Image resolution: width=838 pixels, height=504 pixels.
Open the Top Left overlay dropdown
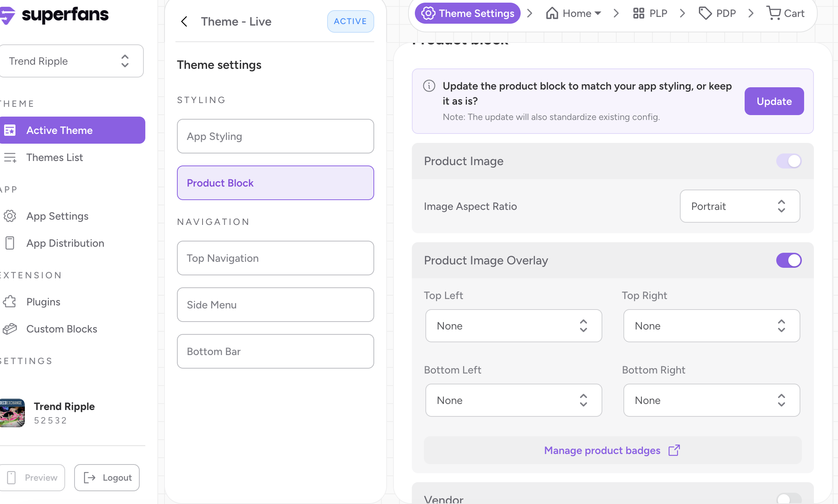(x=513, y=326)
